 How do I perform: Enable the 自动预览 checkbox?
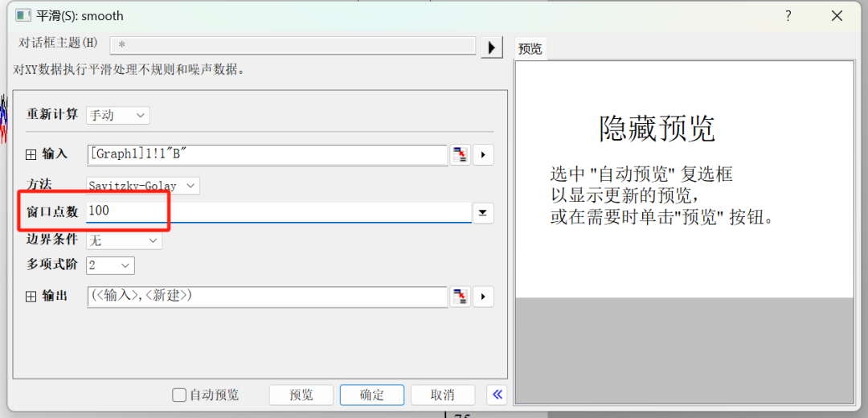coord(178,395)
